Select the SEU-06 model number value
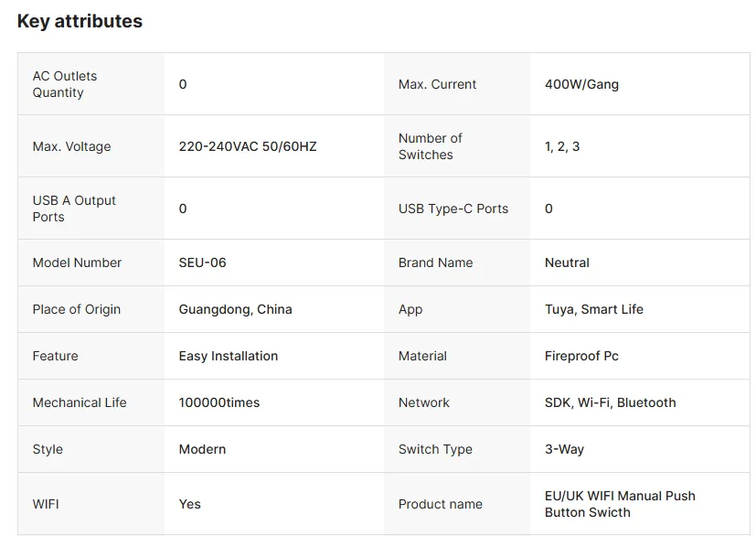Image resolution: width=756 pixels, height=536 pixels. tap(203, 263)
